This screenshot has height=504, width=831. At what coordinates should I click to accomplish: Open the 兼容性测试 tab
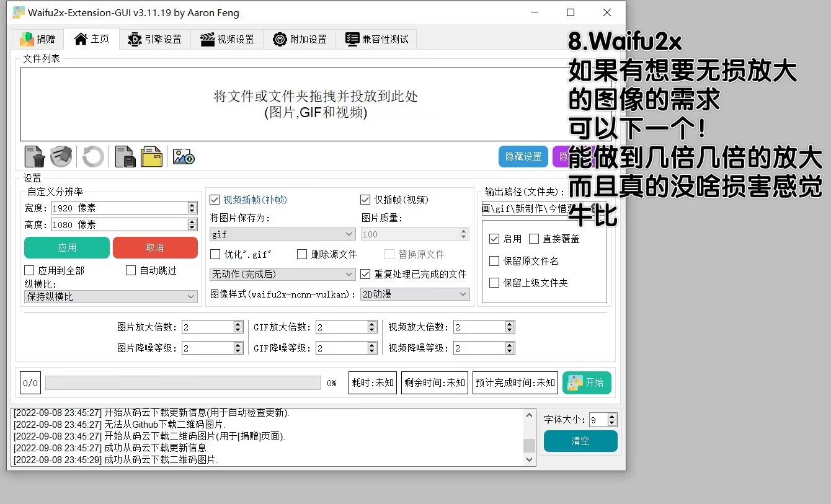coord(377,39)
